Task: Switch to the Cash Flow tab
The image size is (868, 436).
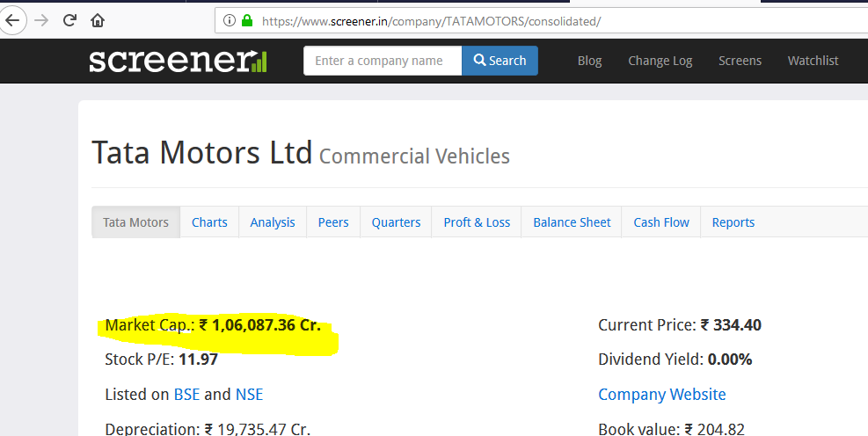Action: pos(661,222)
